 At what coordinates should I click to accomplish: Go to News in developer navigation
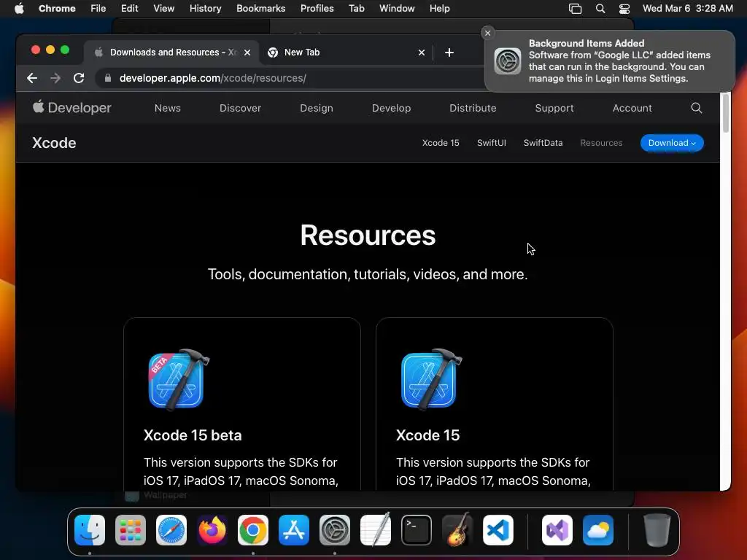coord(167,108)
